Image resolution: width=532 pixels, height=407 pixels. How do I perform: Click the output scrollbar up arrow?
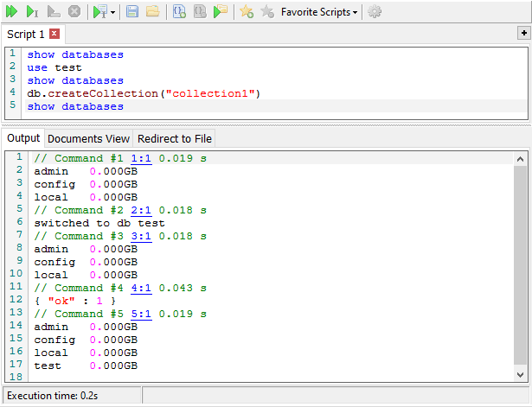point(520,159)
